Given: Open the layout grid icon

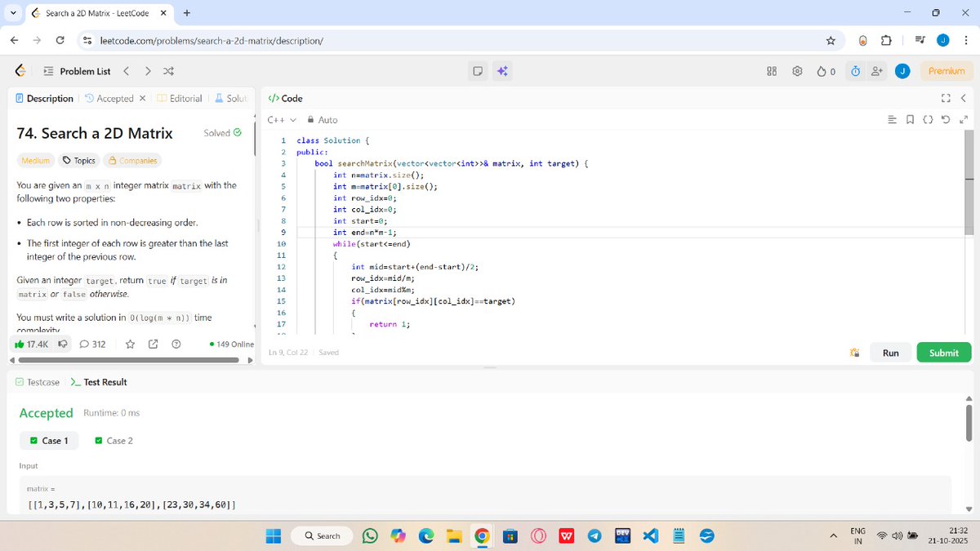Looking at the screenshot, I should [x=772, y=71].
